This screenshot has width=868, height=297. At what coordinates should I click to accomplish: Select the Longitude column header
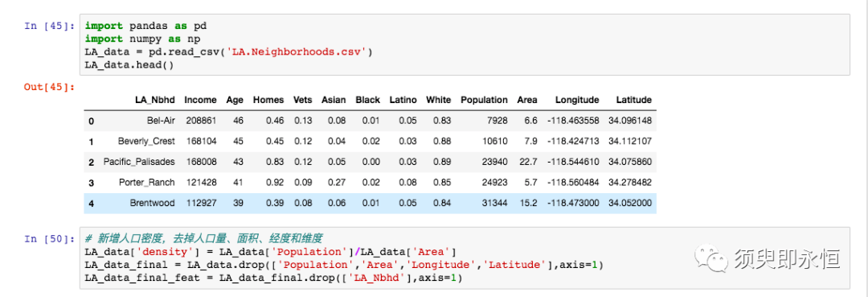coord(577,101)
